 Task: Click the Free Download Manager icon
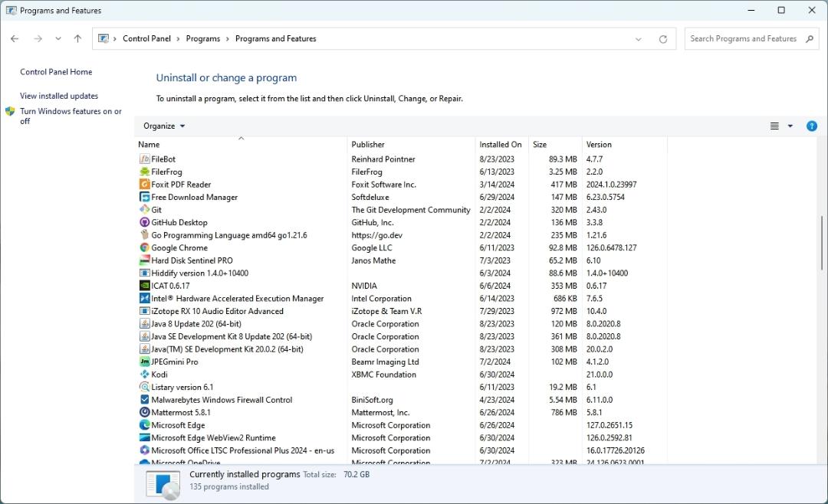144,197
